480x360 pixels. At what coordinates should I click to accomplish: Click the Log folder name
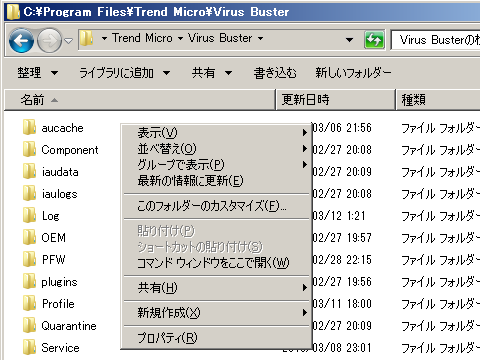point(51,216)
